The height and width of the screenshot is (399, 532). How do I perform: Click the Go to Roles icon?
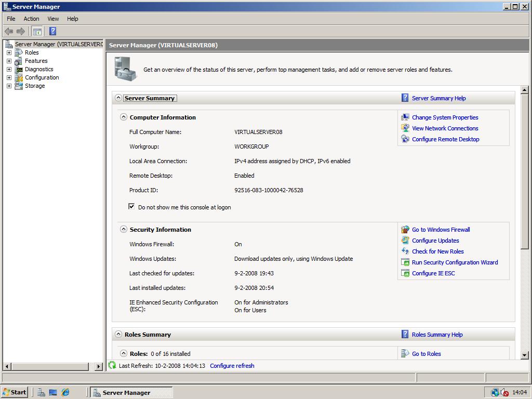405,353
